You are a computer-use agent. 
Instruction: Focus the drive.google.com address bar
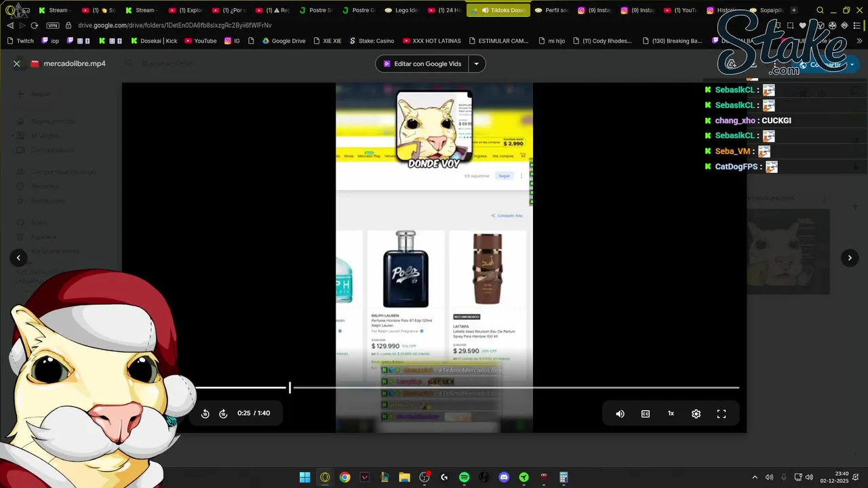175,25
